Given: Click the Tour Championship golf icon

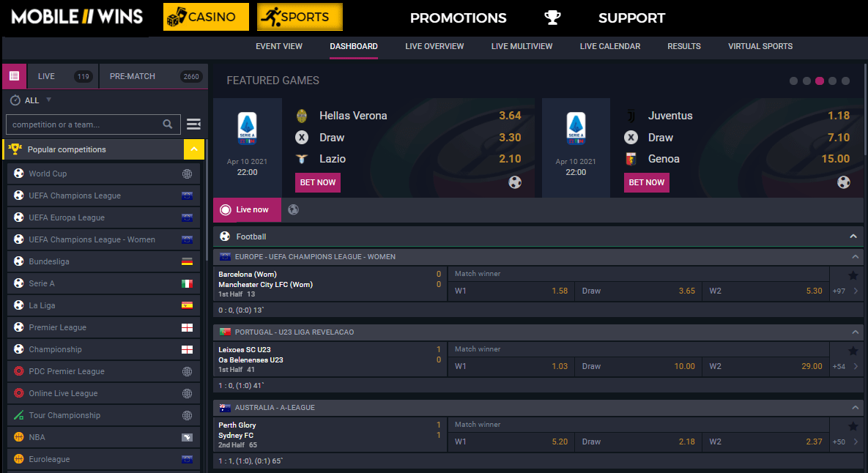Looking at the screenshot, I should (x=19, y=415).
